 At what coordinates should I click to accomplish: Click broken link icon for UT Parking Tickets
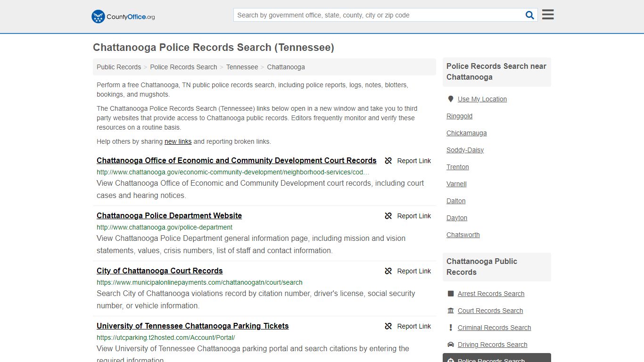tap(388, 326)
